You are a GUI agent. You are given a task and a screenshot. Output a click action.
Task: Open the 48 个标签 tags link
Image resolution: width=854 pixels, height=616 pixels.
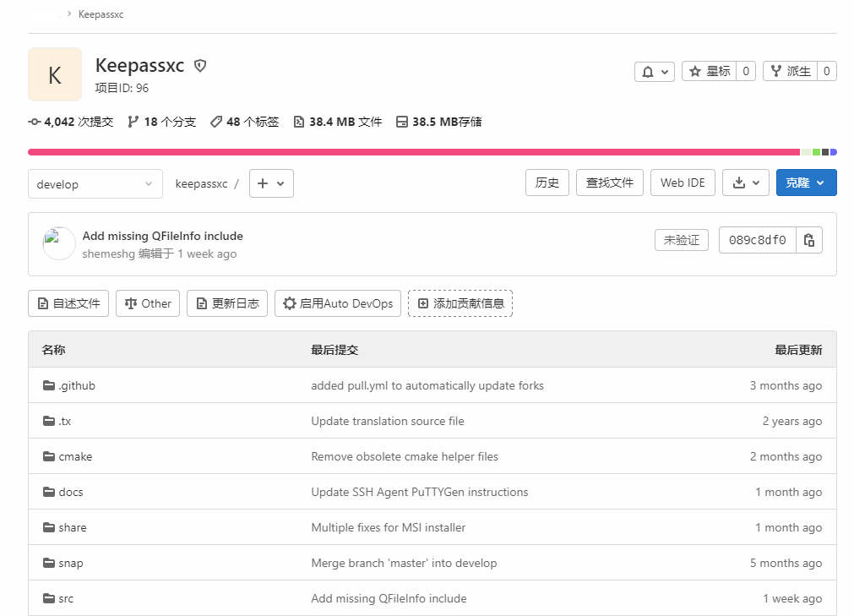245,122
